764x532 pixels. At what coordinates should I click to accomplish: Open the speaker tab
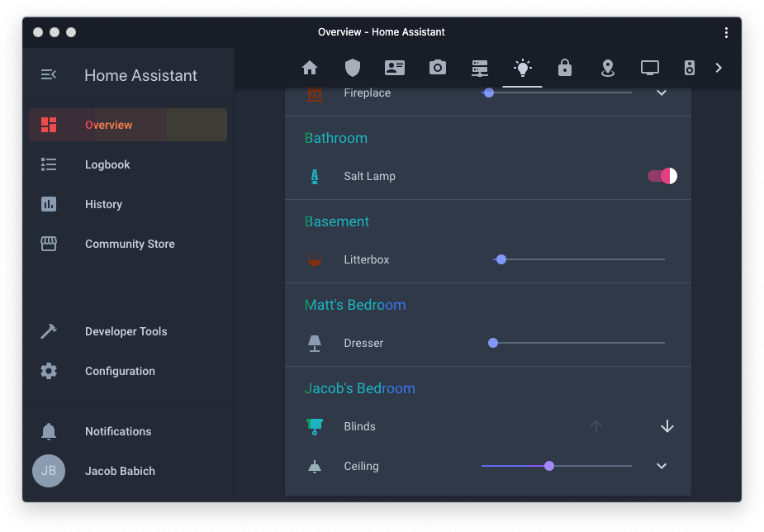[x=690, y=68]
